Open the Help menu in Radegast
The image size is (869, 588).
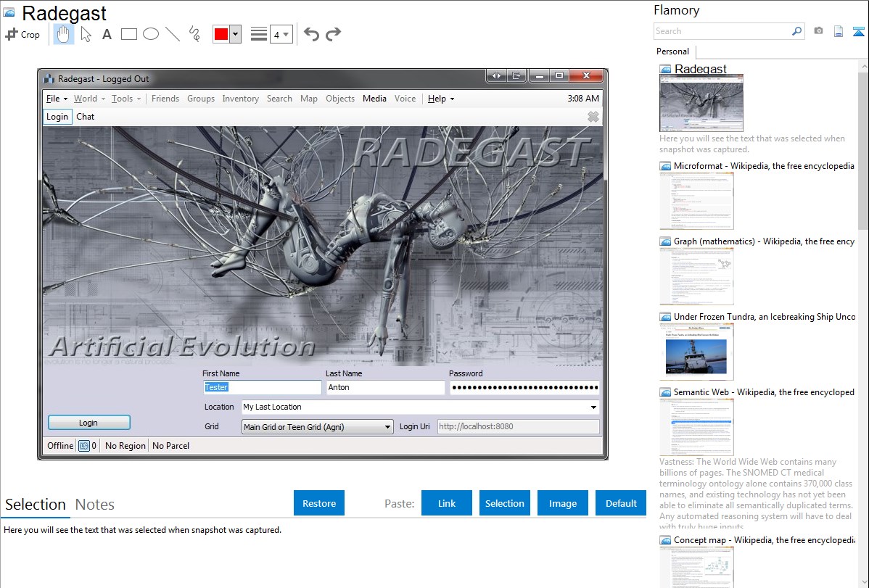point(440,99)
